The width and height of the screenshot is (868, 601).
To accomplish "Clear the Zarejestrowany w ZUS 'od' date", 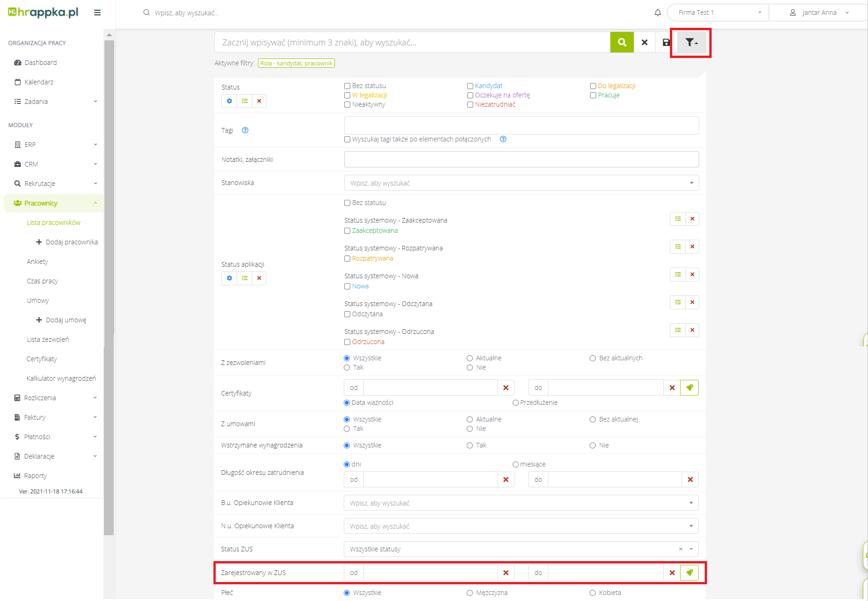I will coord(506,573).
